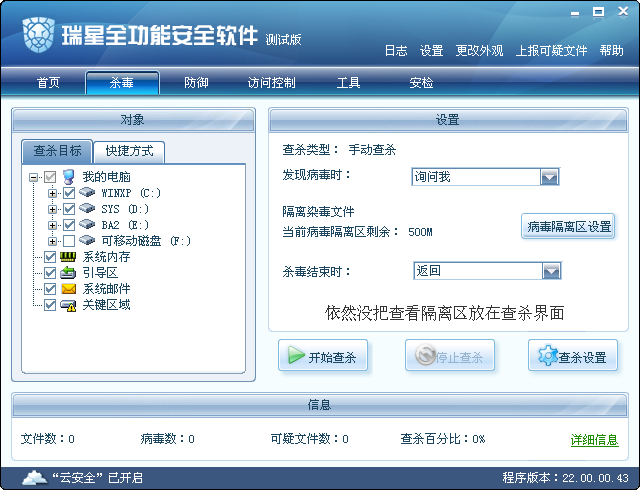Click the system memory chip icon
This screenshot has width=640, height=490.
pyautogui.click(x=68, y=256)
